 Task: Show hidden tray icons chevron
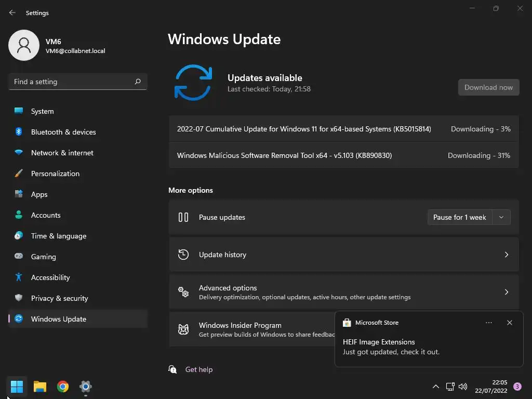click(x=436, y=387)
